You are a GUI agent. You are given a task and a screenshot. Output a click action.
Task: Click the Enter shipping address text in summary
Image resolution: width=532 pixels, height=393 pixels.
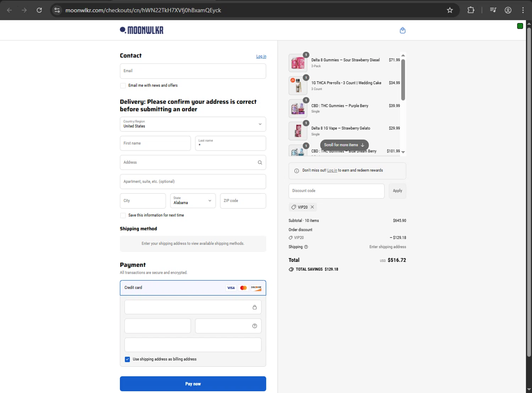click(388, 247)
